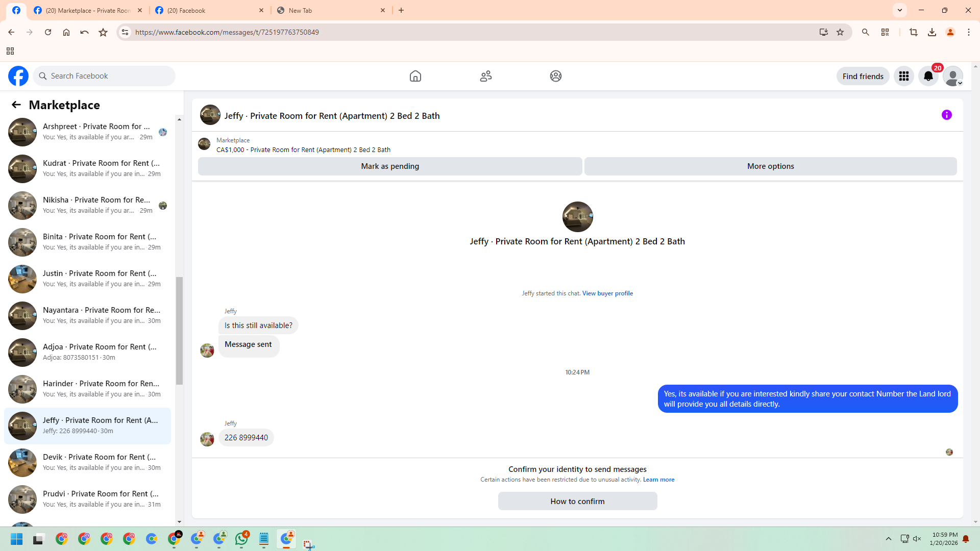The image size is (980, 551).
Task: Click the muted volume icon in system tray
Action: coord(917,539)
